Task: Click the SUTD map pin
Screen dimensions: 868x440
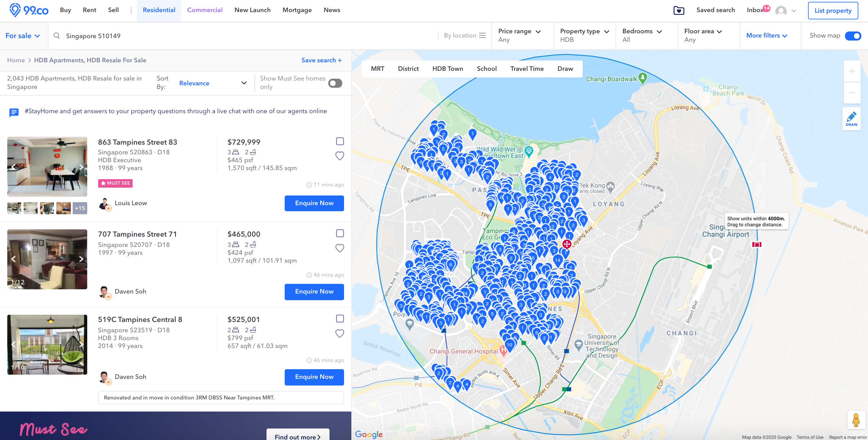Action: click(578, 345)
